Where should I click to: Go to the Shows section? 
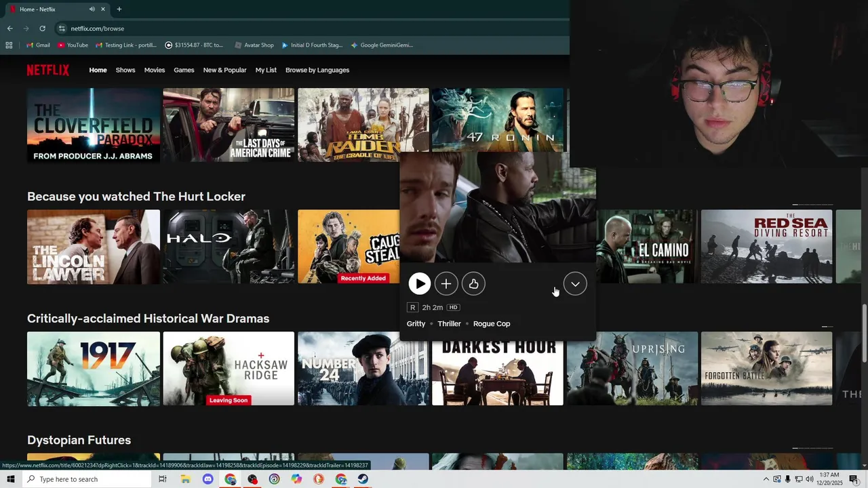125,70
